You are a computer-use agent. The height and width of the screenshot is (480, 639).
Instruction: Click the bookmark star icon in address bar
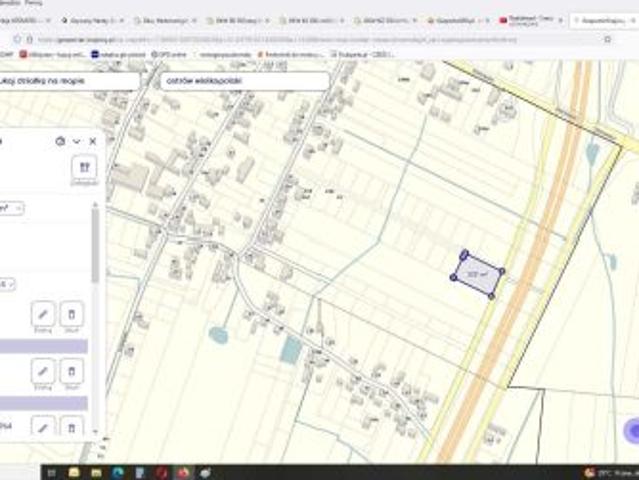pos(608,39)
